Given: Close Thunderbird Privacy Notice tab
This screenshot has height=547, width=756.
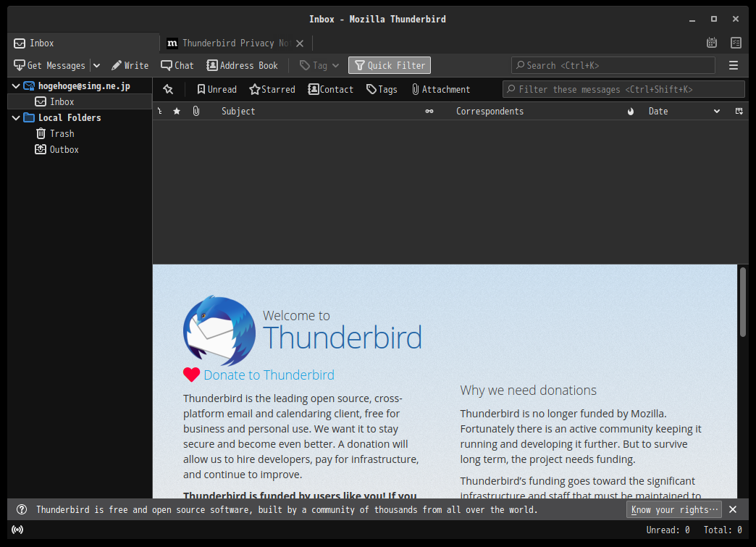Looking at the screenshot, I should coord(300,43).
